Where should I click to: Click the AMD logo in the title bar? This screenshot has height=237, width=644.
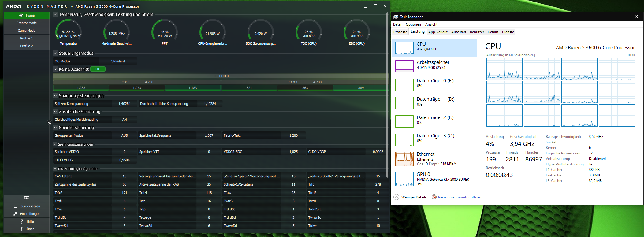13,6
